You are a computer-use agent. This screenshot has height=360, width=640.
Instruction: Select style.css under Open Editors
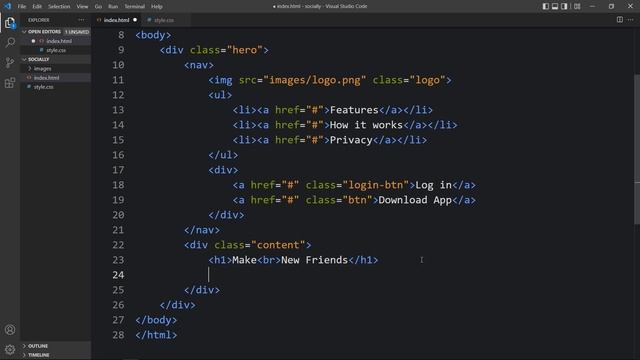tap(56, 50)
